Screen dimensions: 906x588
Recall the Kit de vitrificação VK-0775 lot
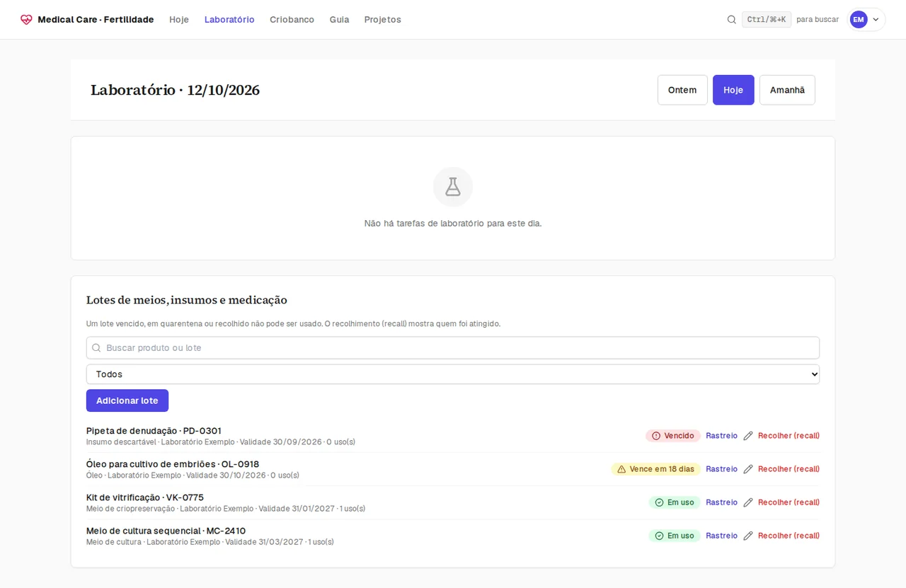(x=789, y=502)
